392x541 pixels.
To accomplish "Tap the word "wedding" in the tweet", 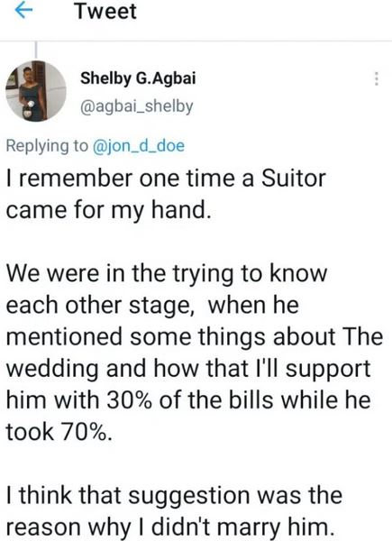I will [52, 369].
